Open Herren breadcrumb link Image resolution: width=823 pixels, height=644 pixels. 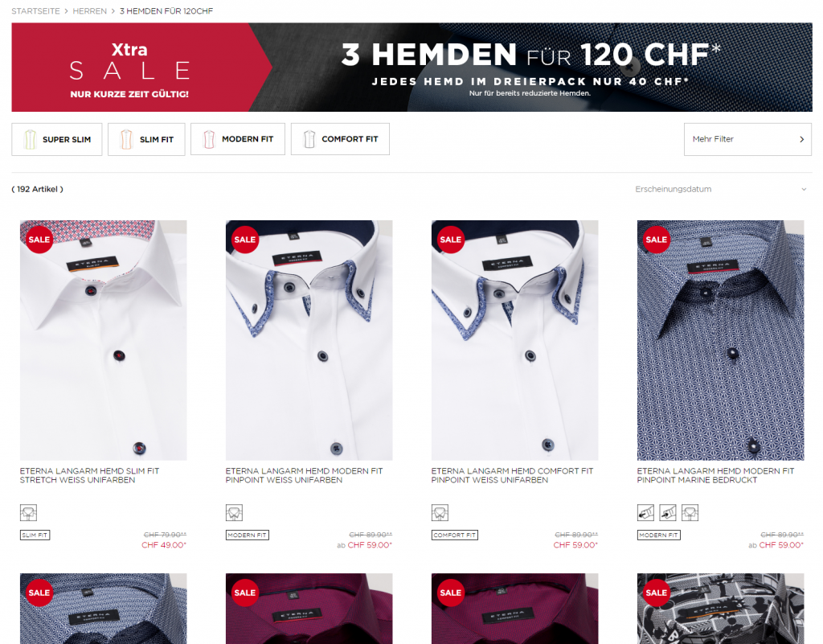tap(90, 11)
